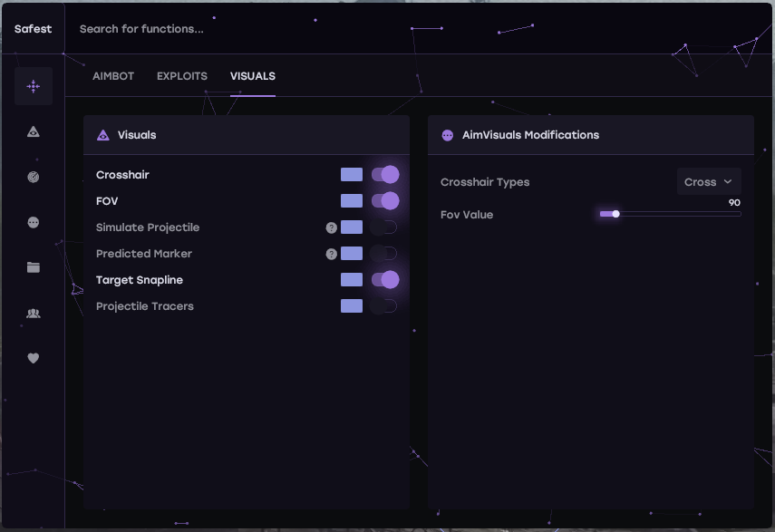Click the Fov Value slider track

671,215
